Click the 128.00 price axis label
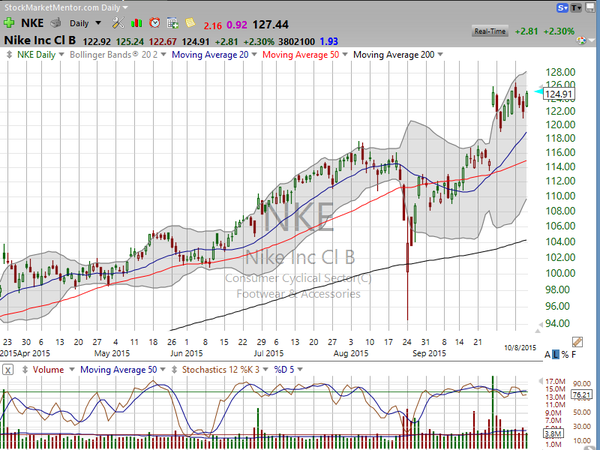 coord(560,72)
